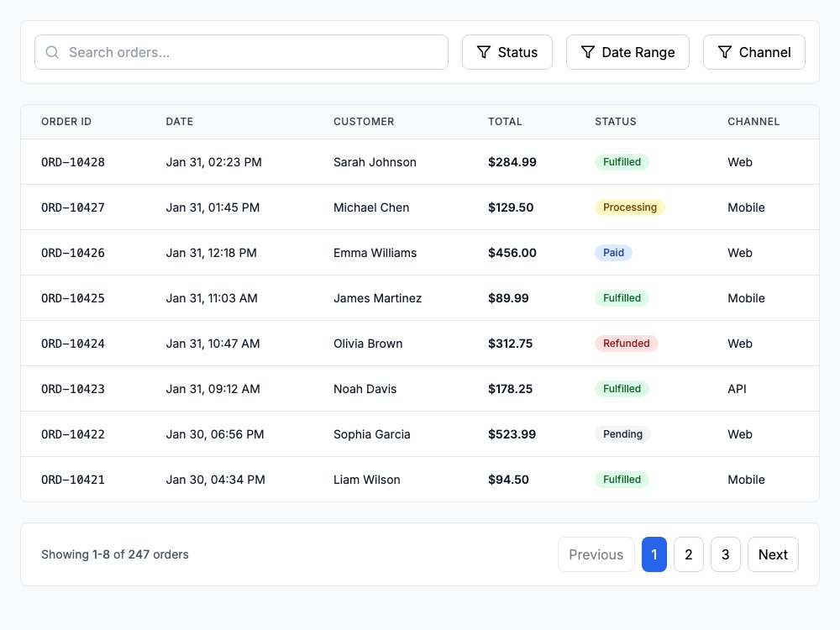Go to page 2 of orders
Screen dimensions: 840x630
[689, 554]
